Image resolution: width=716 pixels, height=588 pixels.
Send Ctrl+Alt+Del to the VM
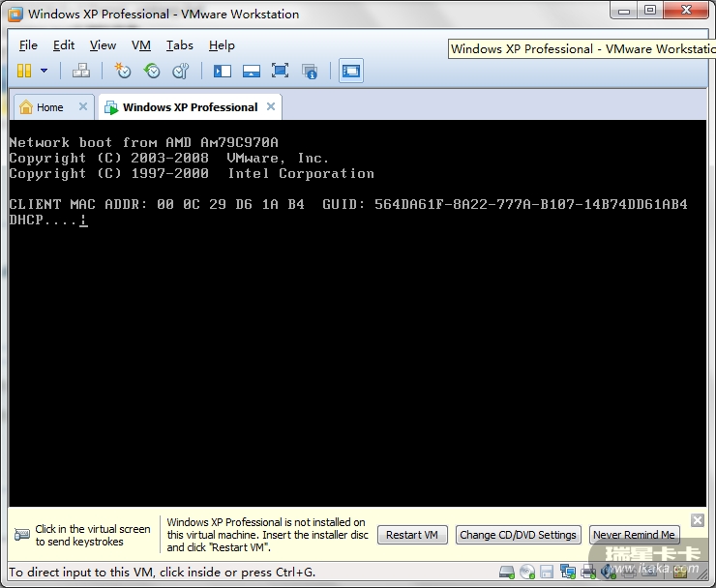click(81, 71)
